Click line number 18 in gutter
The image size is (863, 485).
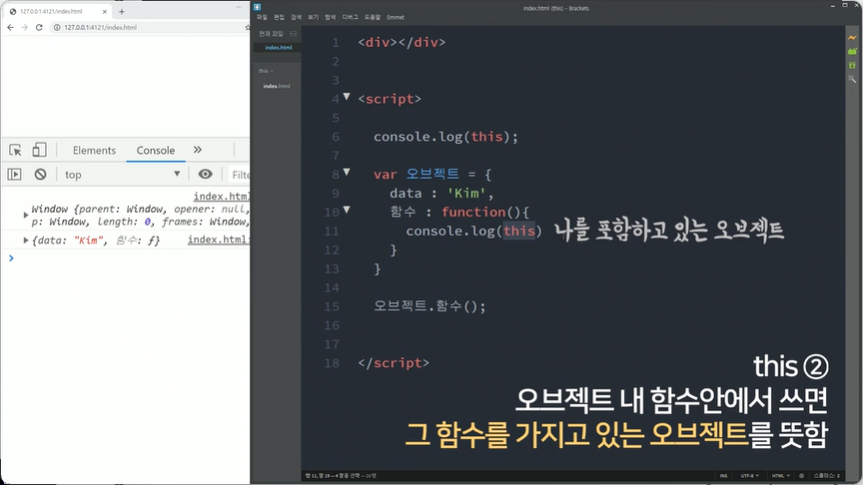332,363
